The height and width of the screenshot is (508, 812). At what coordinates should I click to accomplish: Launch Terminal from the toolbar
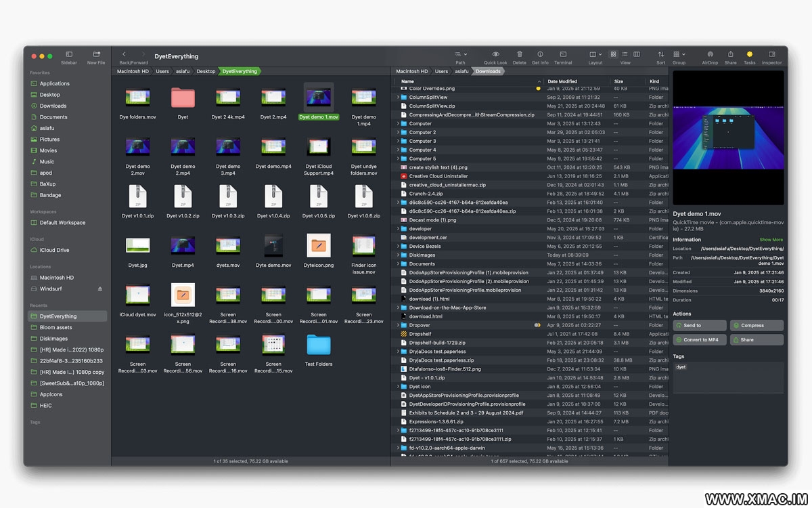563,54
